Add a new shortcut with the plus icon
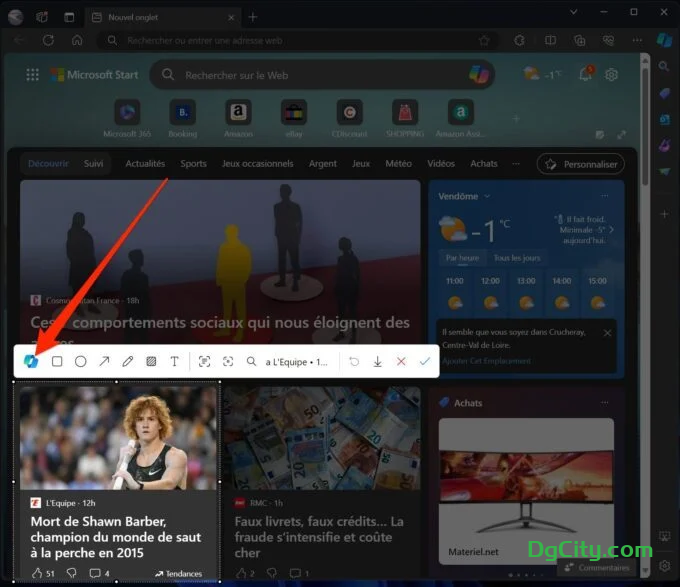Screen dimensions: 680x587 tap(516, 118)
